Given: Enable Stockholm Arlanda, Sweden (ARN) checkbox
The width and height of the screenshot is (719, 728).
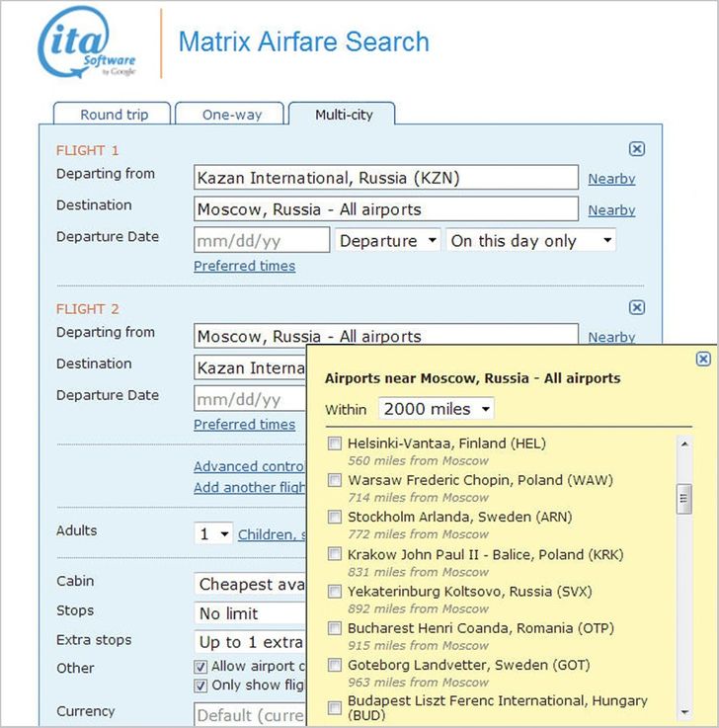Looking at the screenshot, I should (x=336, y=518).
